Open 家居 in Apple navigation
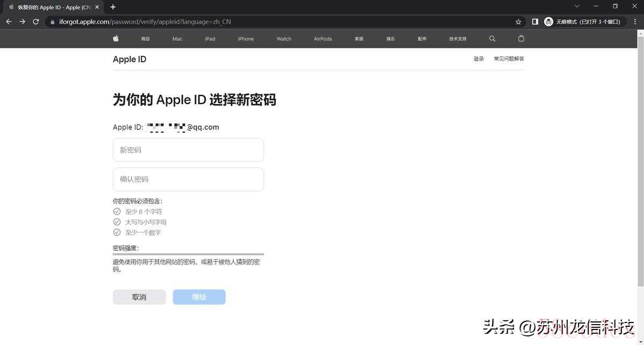This screenshot has width=644, height=345. click(x=359, y=39)
